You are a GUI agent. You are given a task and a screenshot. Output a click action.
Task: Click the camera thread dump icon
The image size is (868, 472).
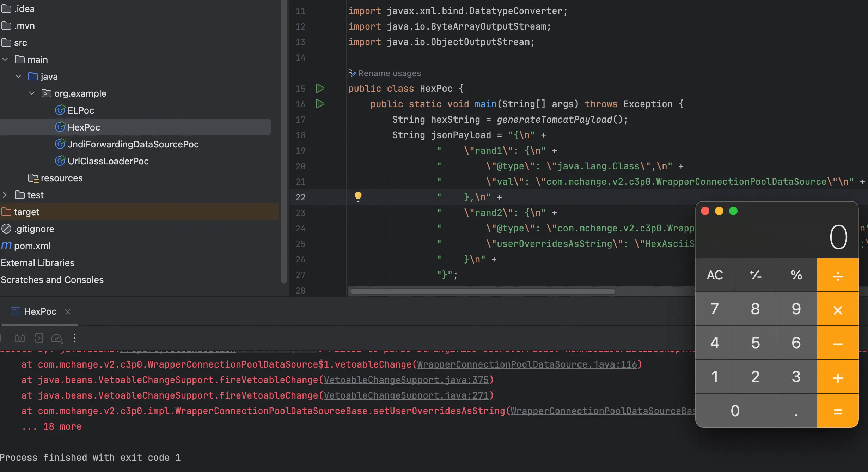20,338
